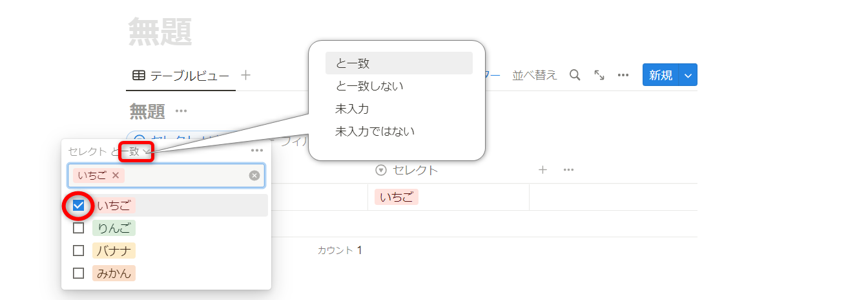Click plus icon to add table column
The height and width of the screenshot is (300, 868).
[542, 170]
